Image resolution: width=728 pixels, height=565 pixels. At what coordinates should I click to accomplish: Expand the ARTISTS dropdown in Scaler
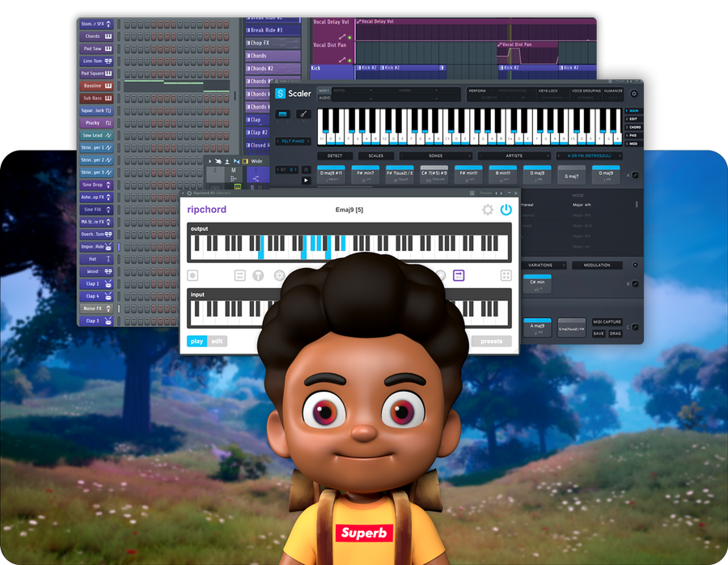point(514,155)
